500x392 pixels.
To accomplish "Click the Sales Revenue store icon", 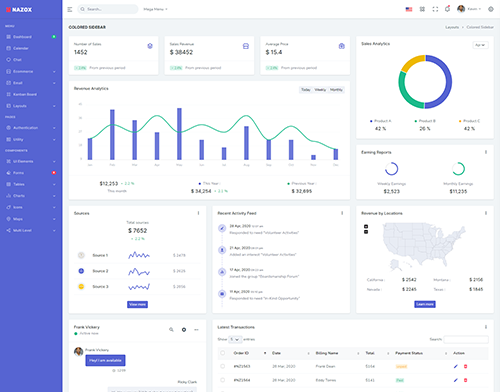I will coord(246,46).
